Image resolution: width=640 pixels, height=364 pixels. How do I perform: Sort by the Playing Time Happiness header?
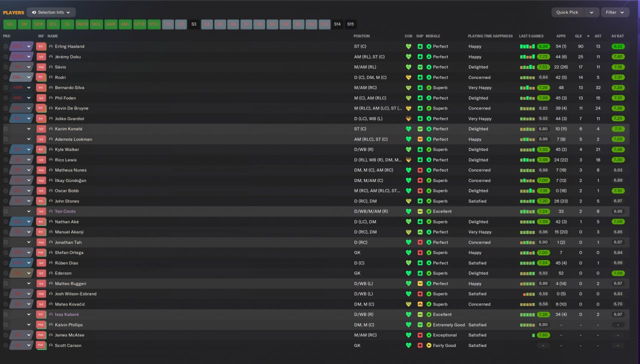(x=490, y=36)
